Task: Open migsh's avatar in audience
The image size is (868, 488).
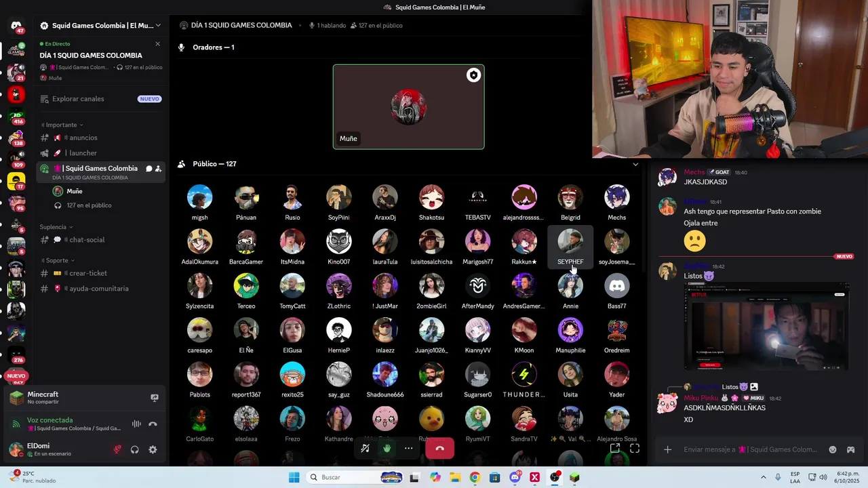Action: (199, 197)
